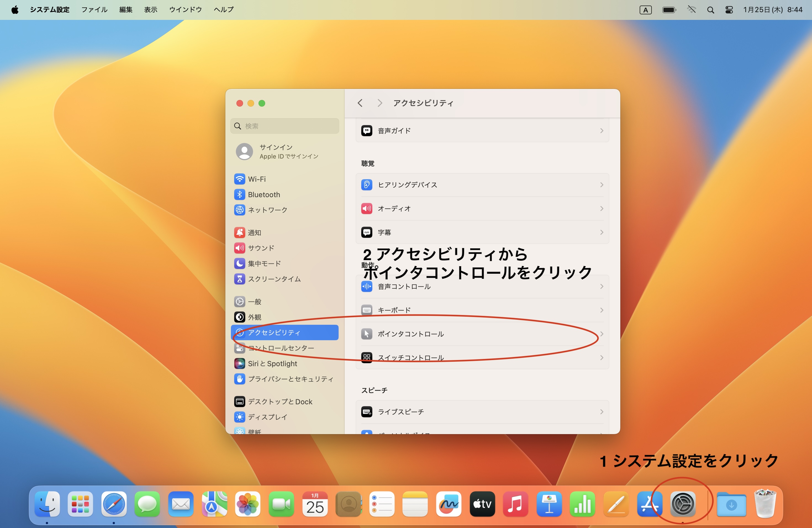812x528 pixels.
Task: Open Notes app in the Dock
Action: click(x=415, y=504)
